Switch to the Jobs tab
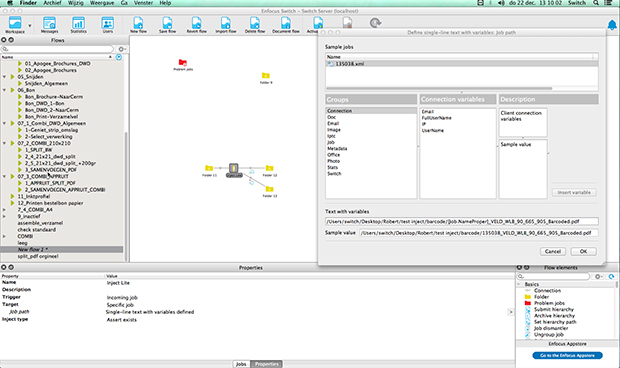Image resolution: width=620 pixels, height=368 pixels. [241, 364]
